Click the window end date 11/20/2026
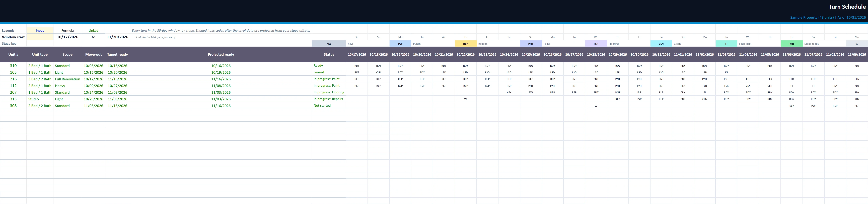 pyautogui.click(x=117, y=37)
